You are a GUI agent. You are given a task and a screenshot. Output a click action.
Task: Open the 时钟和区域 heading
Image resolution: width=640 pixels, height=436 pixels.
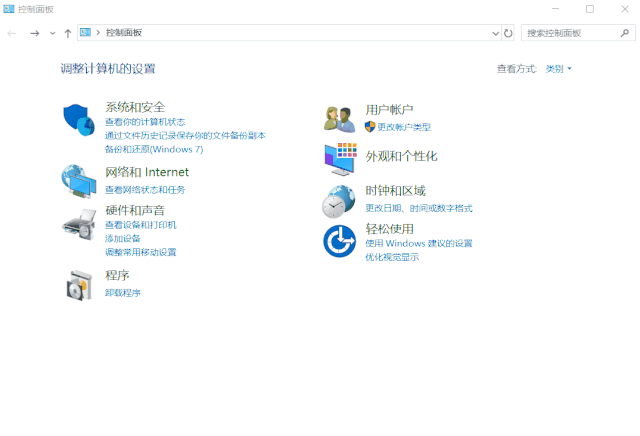(395, 191)
